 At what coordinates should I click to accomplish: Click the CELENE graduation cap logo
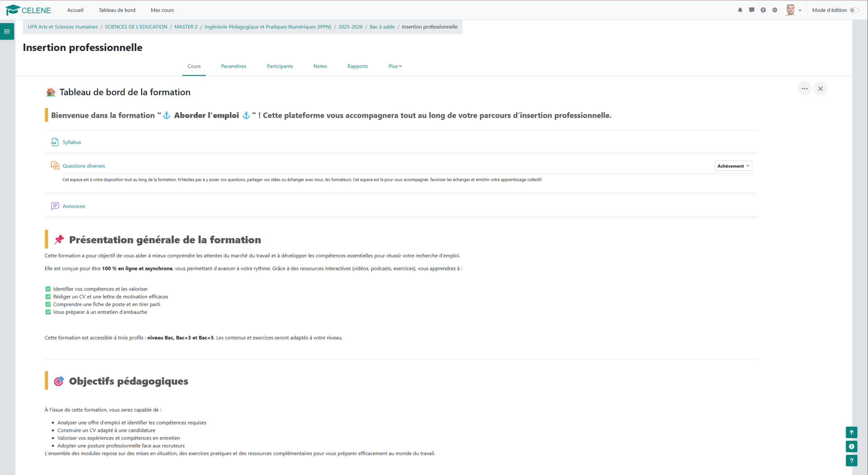(13, 10)
